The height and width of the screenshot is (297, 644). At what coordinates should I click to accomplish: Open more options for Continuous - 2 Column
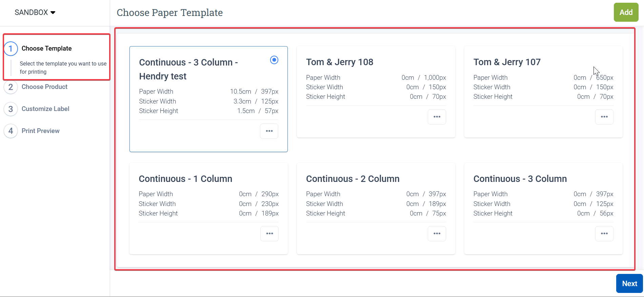(x=437, y=234)
